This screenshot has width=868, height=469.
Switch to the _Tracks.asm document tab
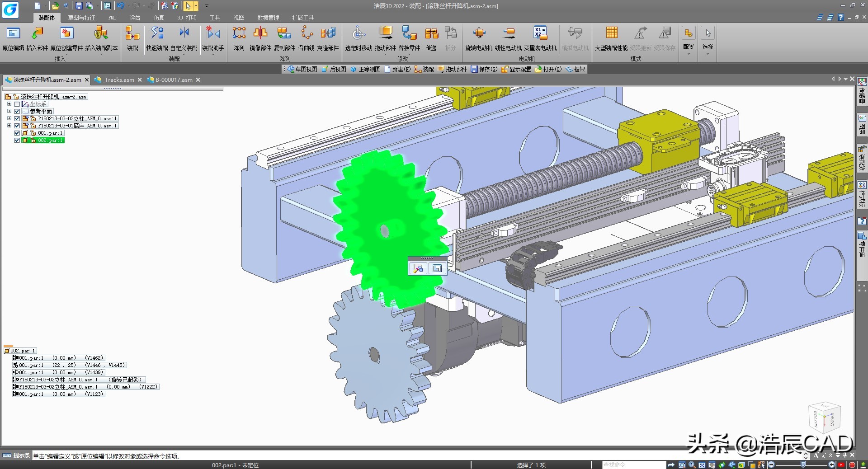pyautogui.click(x=118, y=80)
